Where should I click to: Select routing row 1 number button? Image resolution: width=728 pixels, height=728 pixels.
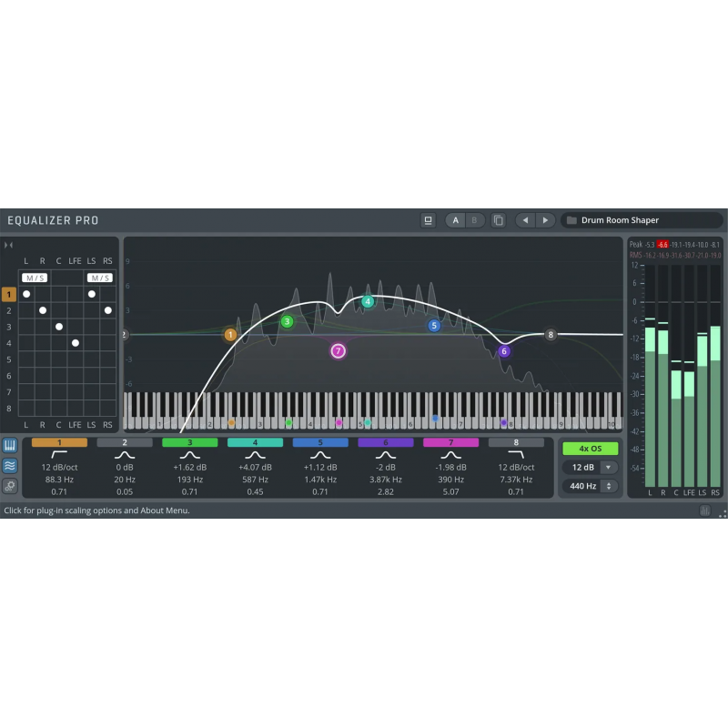9,294
